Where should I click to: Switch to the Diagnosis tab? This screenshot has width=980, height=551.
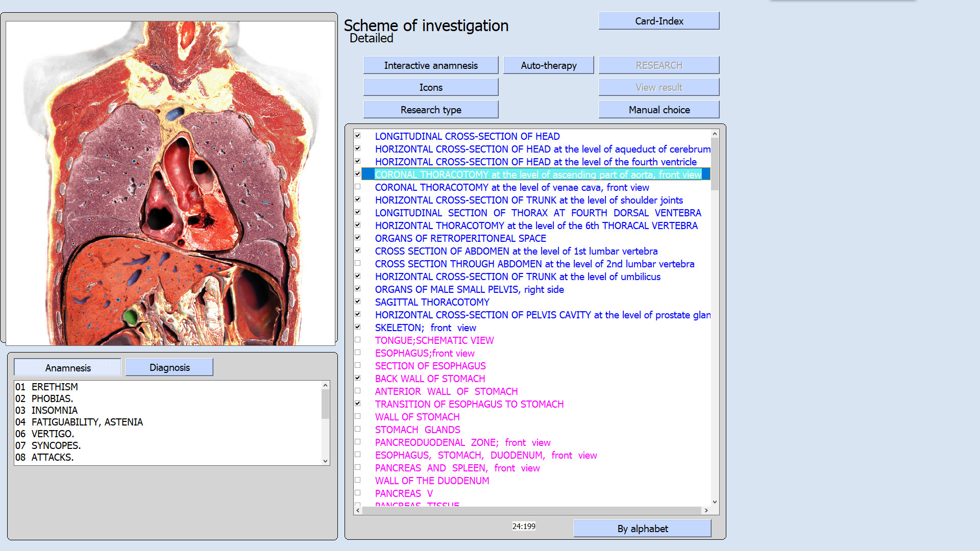(169, 367)
